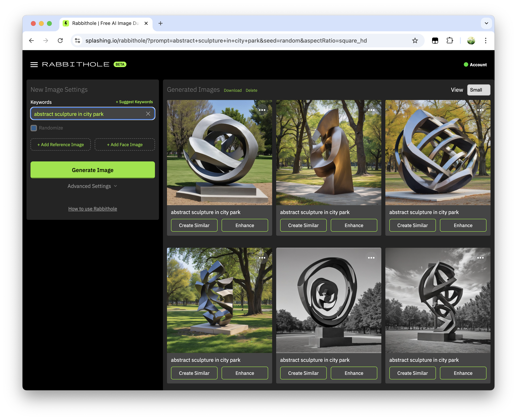Open the browser Extensions puzzle icon
517x420 pixels.
point(450,40)
